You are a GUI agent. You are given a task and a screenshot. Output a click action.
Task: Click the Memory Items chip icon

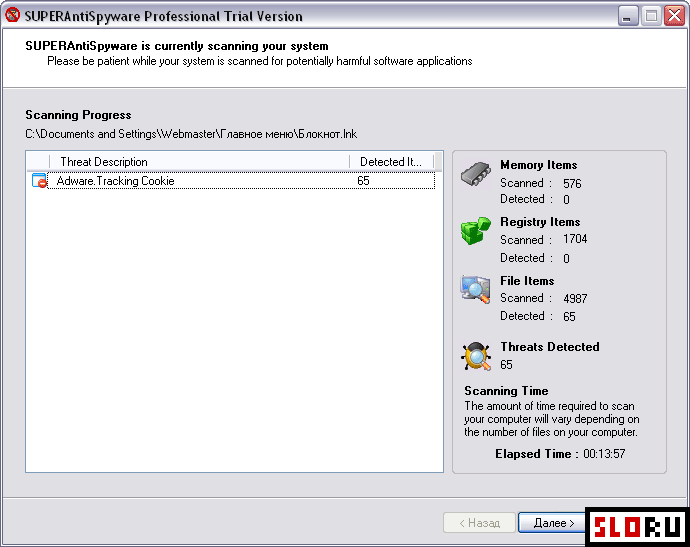click(x=476, y=174)
